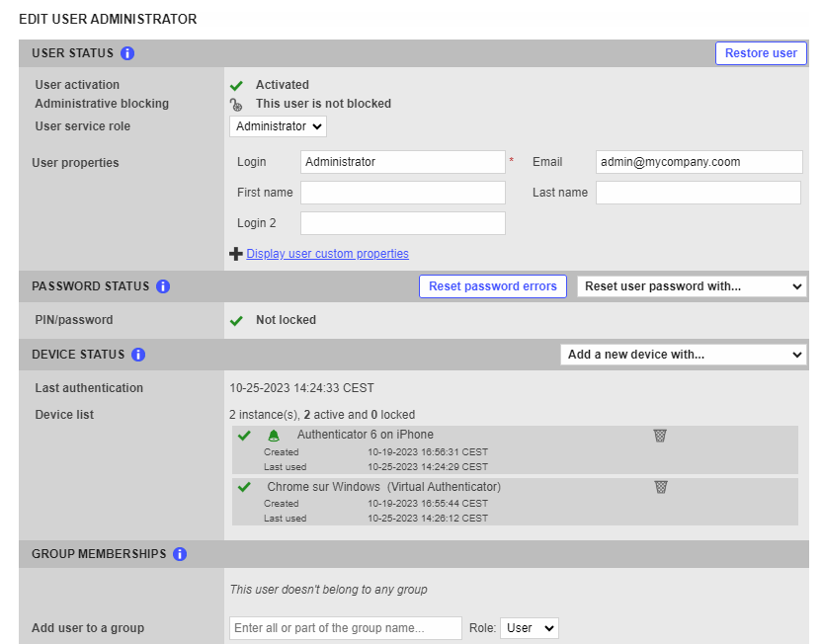Delete the Chrome sur Windows device
823x644 pixels.
coord(661,487)
